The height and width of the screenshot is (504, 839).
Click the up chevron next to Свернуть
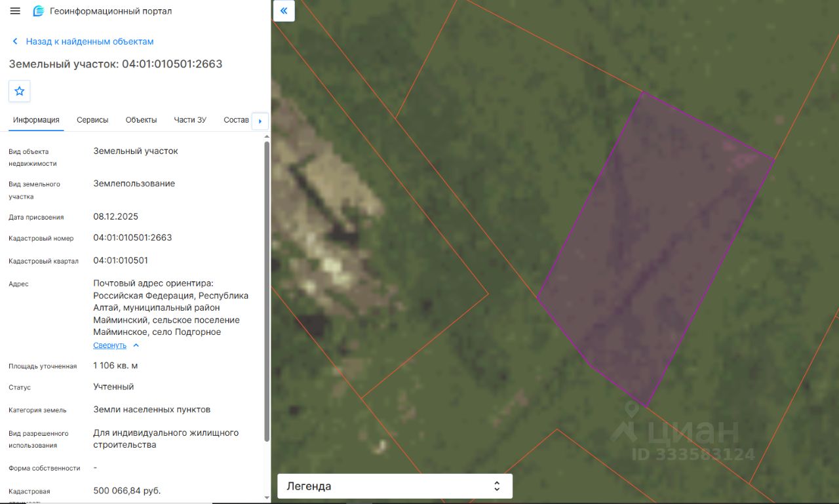(136, 345)
